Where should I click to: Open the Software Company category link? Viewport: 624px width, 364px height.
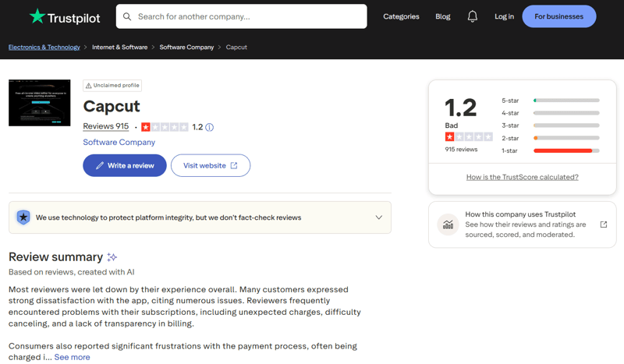pyautogui.click(x=119, y=142)
